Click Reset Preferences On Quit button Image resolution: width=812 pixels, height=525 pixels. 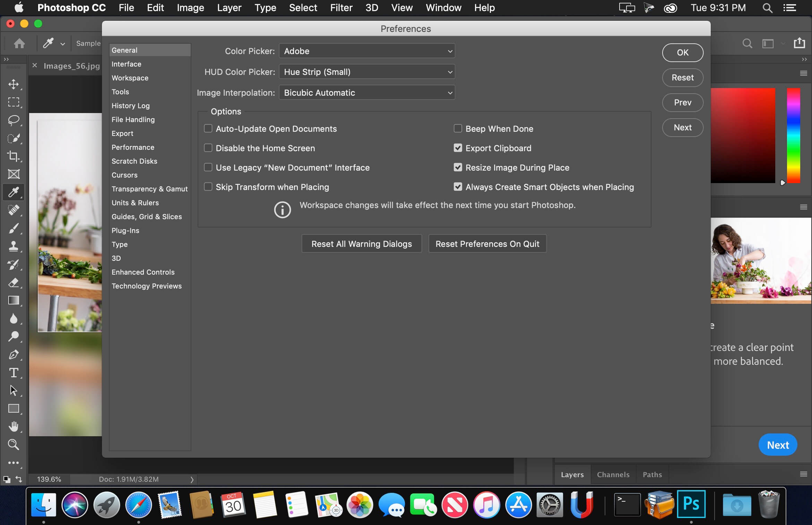[x=487, y=243]
